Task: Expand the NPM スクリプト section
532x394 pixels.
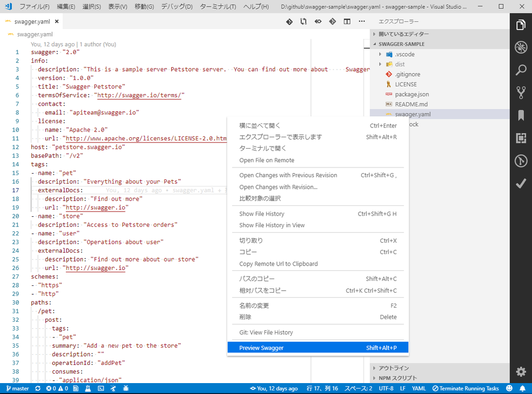Action: click(440, 378)
